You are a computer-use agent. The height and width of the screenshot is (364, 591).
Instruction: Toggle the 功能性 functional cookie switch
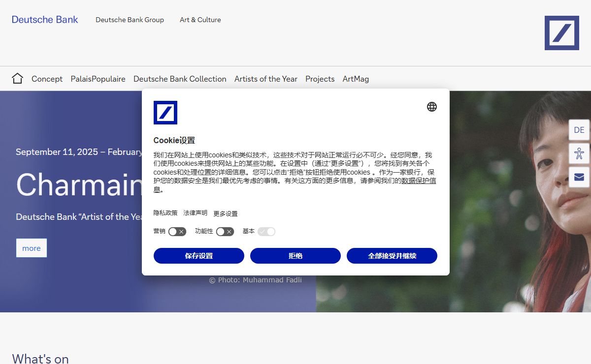click(225, 232)
